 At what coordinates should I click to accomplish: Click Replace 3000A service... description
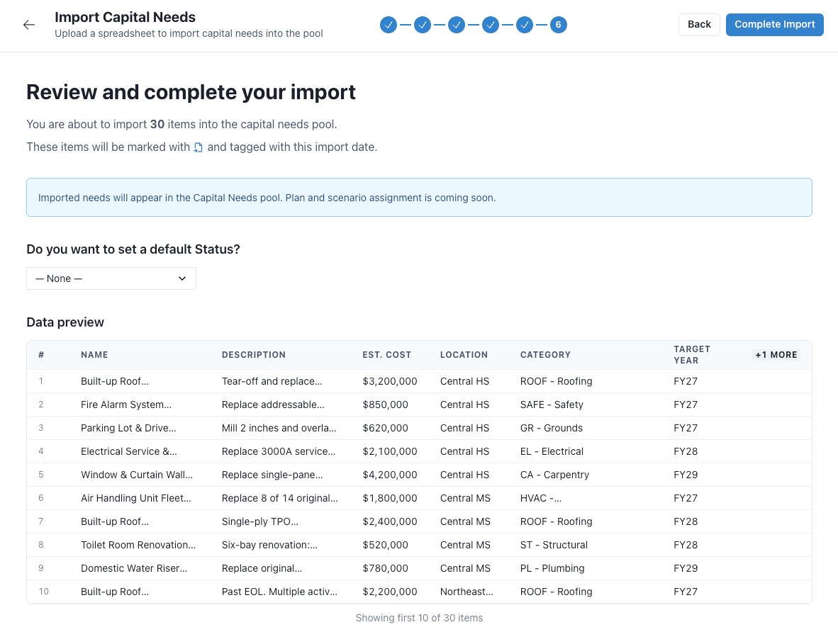pos(279,452)
